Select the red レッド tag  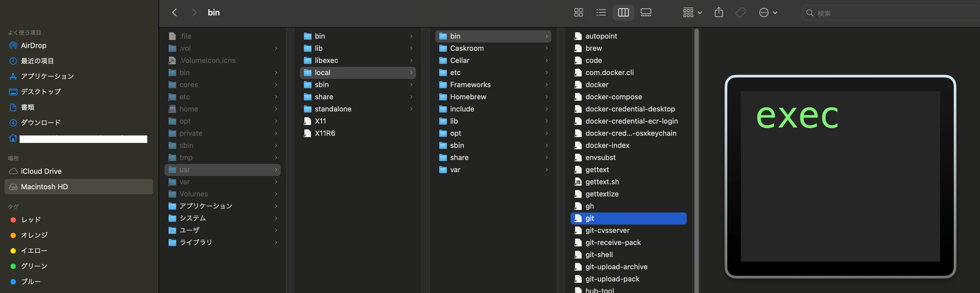point(30,220)
